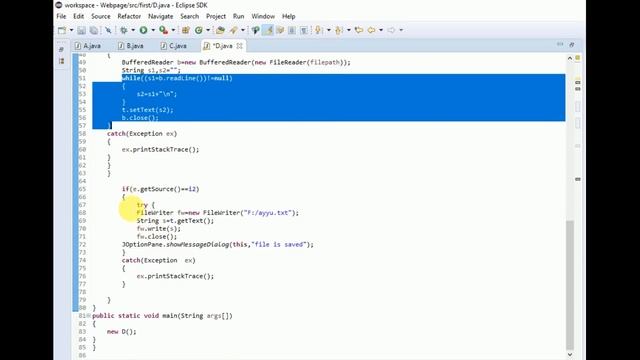
Task: Toggle Word Wrap toolbar button
Action: pos(280,30)
